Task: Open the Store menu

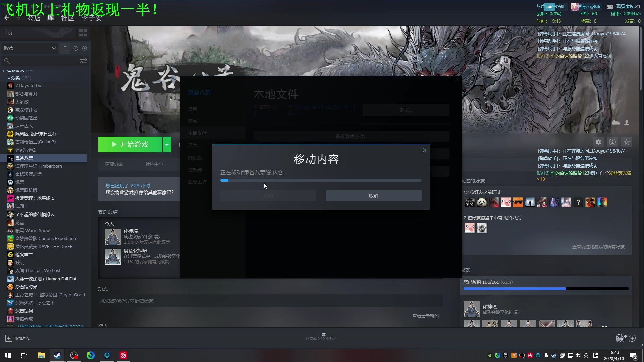Action: (34, 18)
